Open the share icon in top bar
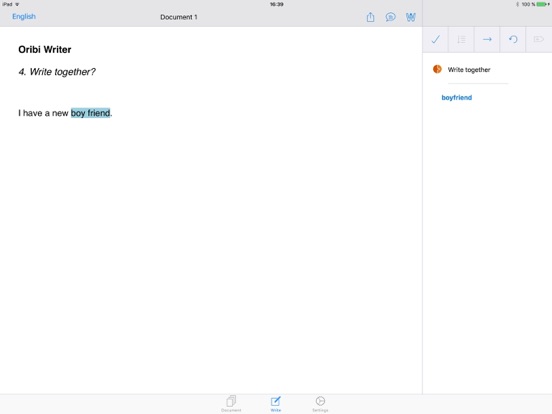The height and width of the screenshot is (414, 552). (370, 17)
